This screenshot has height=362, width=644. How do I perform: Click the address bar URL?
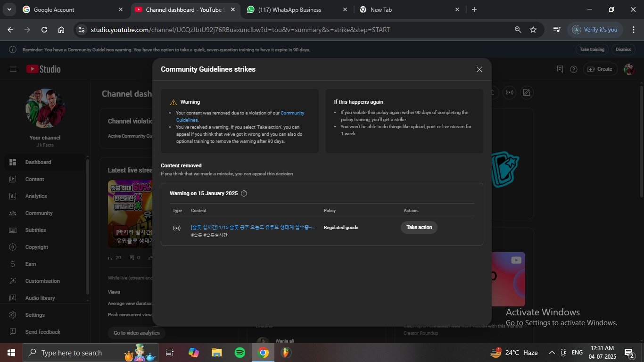(240, 30)
